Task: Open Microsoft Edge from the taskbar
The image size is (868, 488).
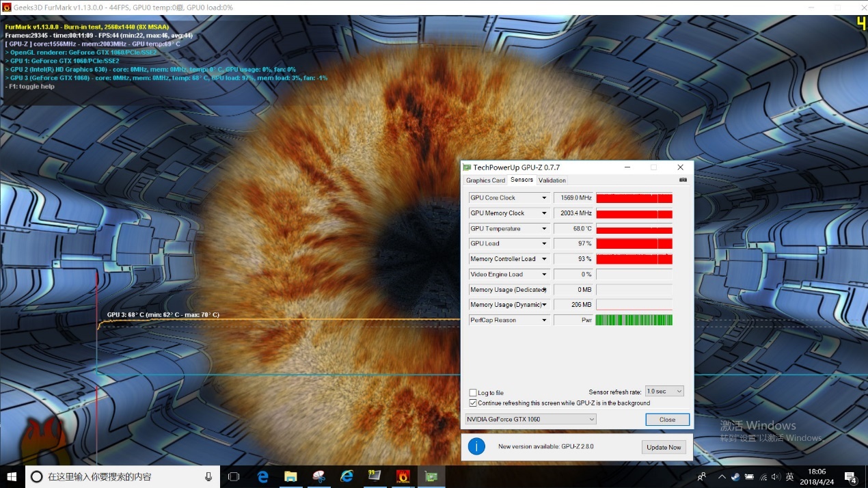Action: click(263, 476)
